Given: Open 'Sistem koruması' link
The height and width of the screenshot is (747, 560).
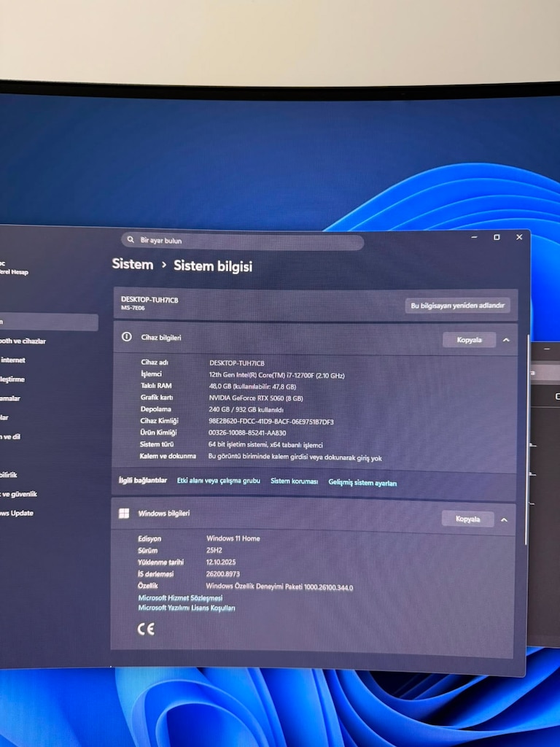Looking at the screenshot, I should (x=295, y=481).
